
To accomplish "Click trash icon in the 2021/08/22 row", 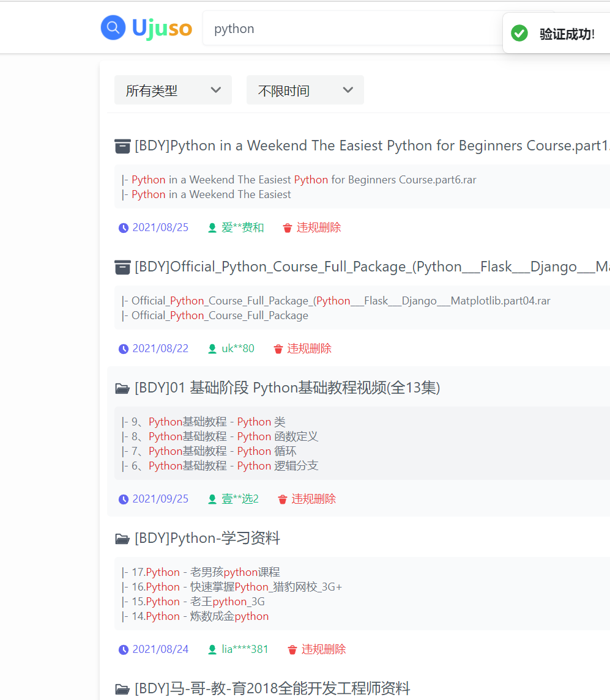I will coord(278,349).
